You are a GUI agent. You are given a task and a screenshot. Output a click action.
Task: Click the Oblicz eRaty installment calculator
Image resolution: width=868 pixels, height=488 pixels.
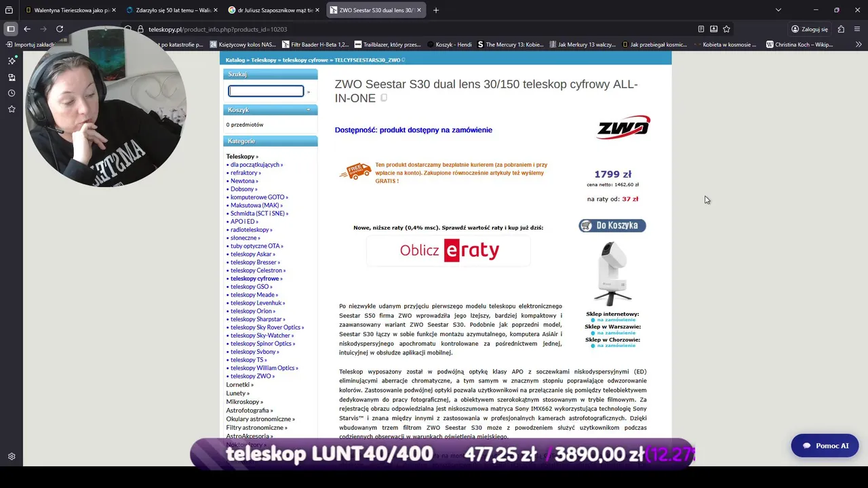[449, 251]
